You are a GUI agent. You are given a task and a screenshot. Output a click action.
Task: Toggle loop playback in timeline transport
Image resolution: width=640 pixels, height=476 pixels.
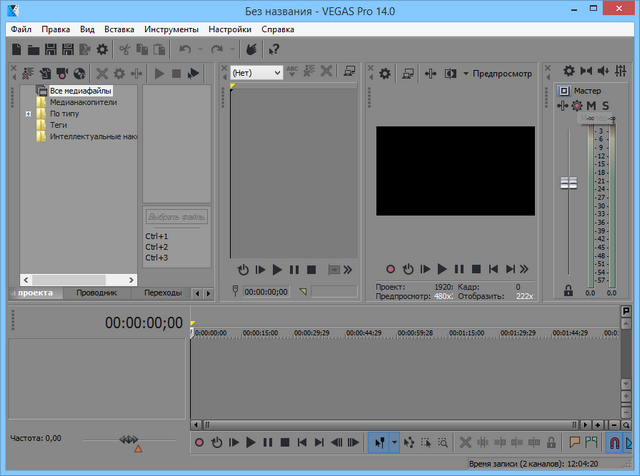pyautogui.click(x=217, y=442)
